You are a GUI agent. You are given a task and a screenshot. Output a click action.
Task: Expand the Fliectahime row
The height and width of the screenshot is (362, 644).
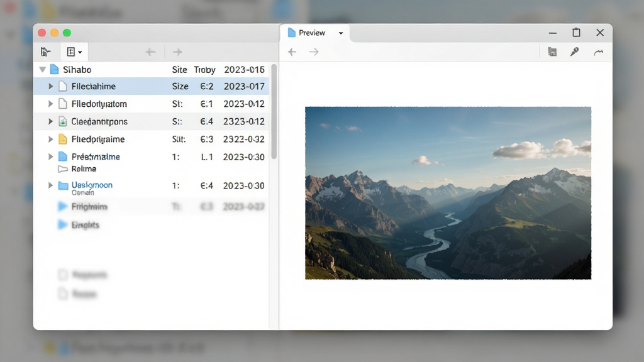pos(50,86)
